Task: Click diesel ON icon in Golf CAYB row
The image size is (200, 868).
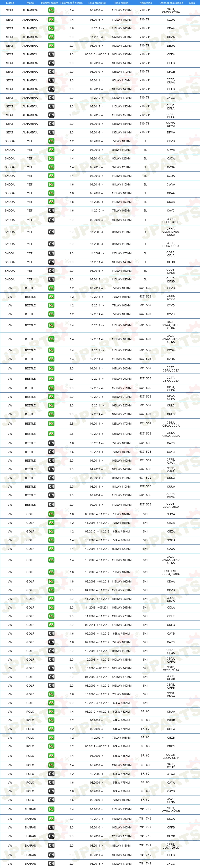Action: tap(51, 634)
